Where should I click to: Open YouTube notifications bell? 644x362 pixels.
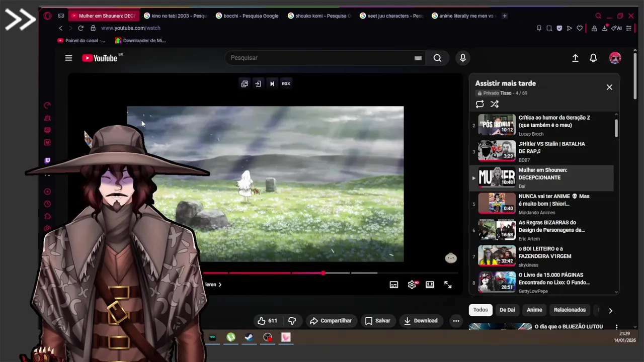[593, 58]
